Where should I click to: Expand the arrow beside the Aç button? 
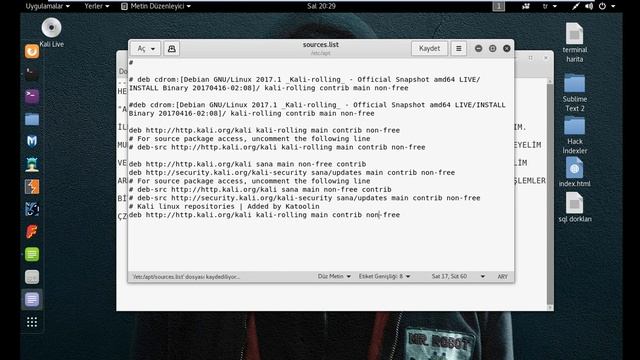(153, 49)
